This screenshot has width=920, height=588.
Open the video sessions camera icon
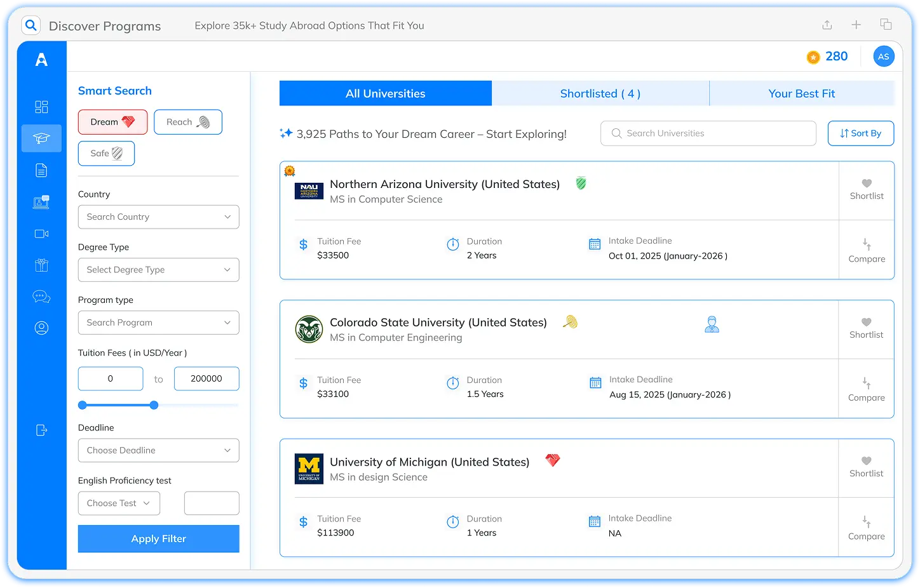coord(41,234)
